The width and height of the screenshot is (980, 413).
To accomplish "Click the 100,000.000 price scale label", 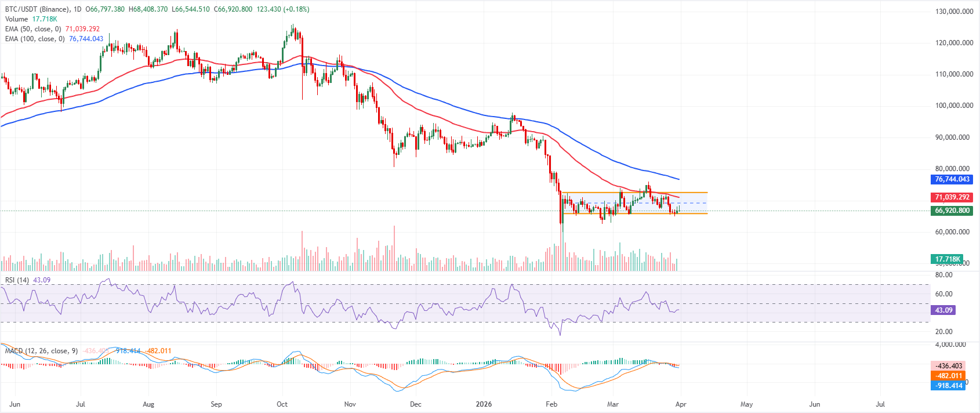I will (953, 106).
